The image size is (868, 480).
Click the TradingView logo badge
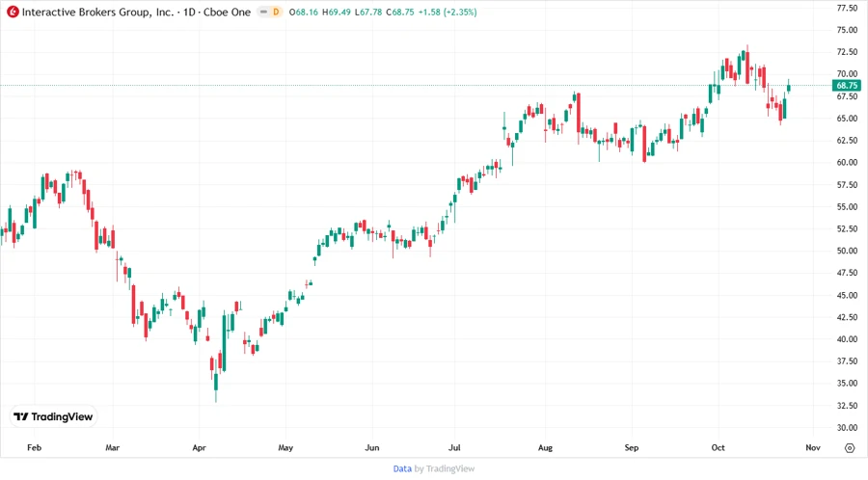[53, 416]
